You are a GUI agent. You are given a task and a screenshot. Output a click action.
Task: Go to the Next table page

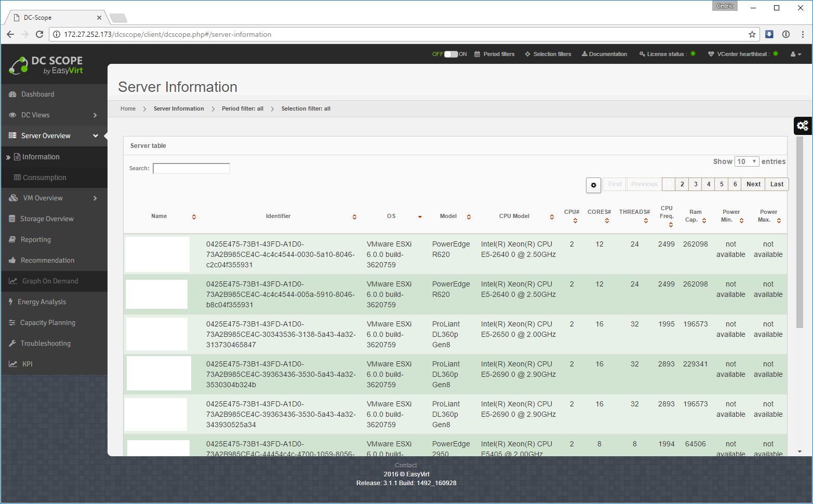pyautogui.click(x=753, y=184)
